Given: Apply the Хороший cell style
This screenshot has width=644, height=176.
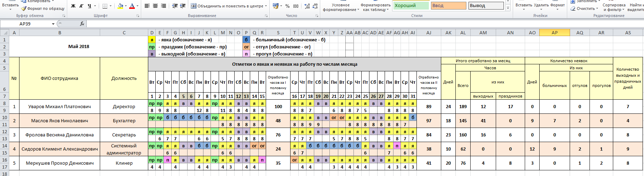Looking at the screenshot, I should (411, 6).
